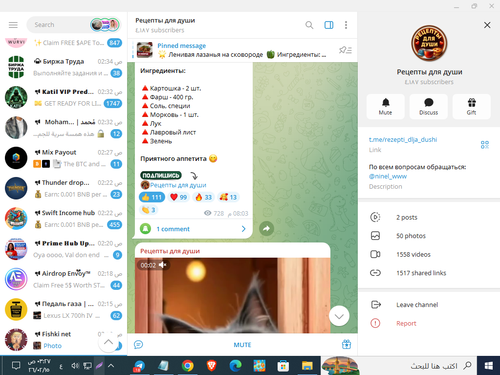Open the Airdrop Envoy chat

pos(63,280)
